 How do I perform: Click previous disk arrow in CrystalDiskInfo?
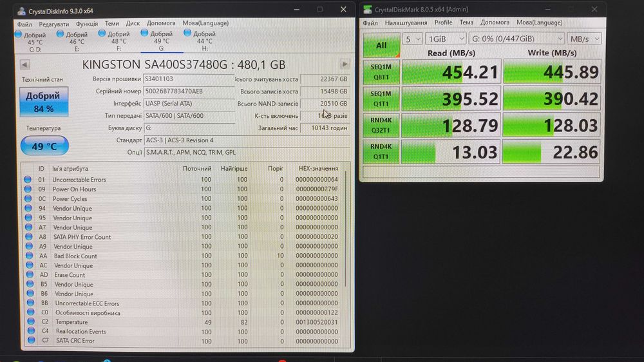click(24, 64)
